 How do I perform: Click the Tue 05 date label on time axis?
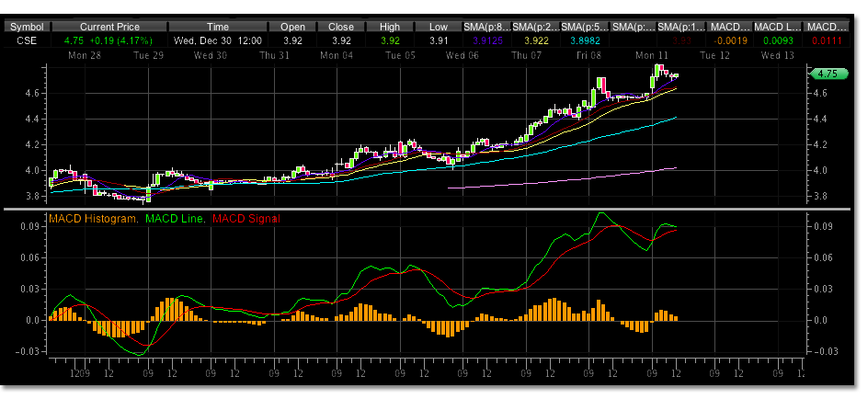[x=402, y=54]
